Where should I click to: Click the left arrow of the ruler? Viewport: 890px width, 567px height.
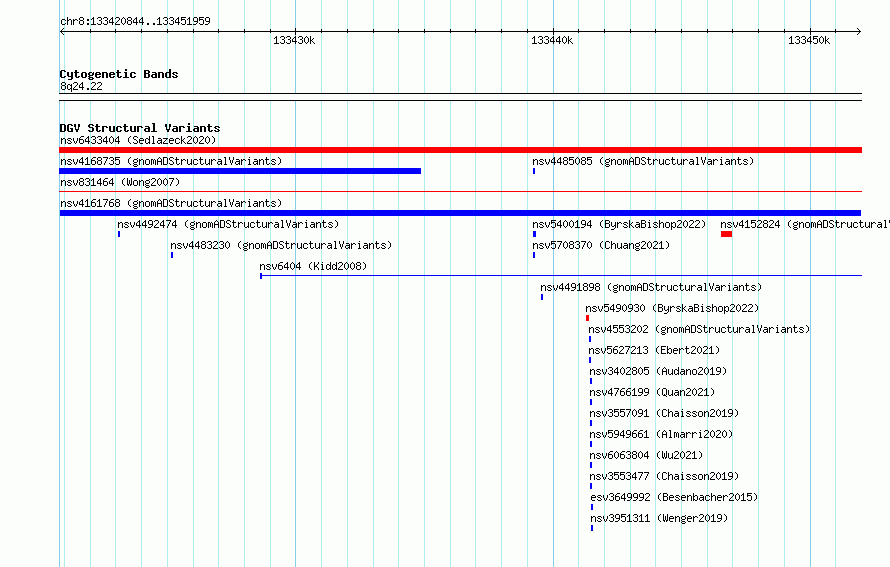62,31
